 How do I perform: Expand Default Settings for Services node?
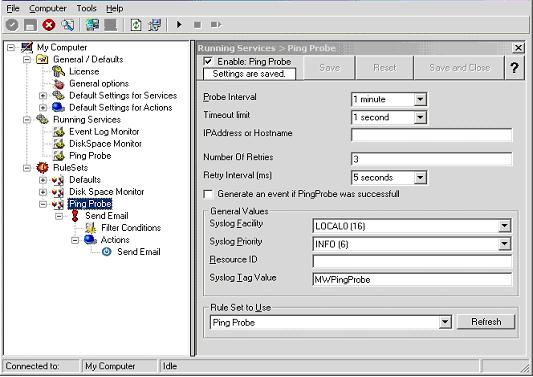43,96
